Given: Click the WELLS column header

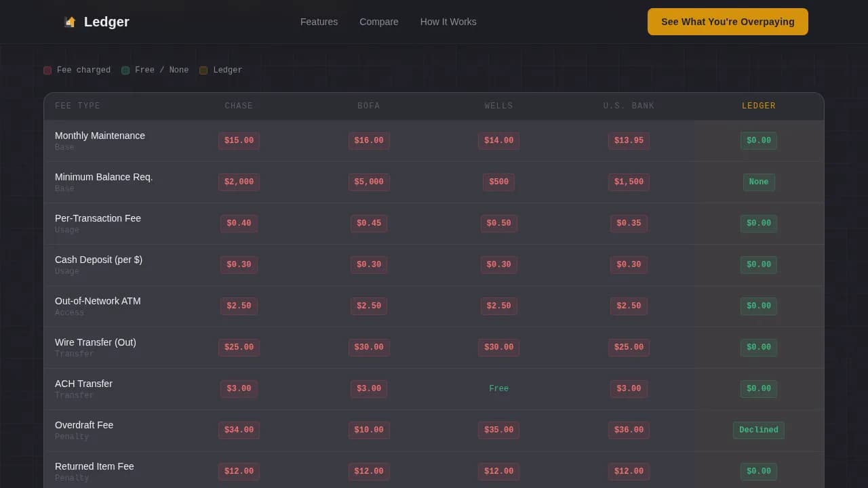Looking at the screenshot, I should tap(498, 106).
